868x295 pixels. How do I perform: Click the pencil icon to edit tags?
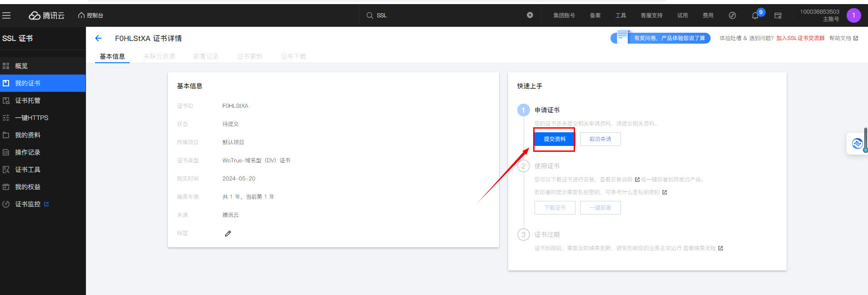pyautogui.click(x=228, y=234)
